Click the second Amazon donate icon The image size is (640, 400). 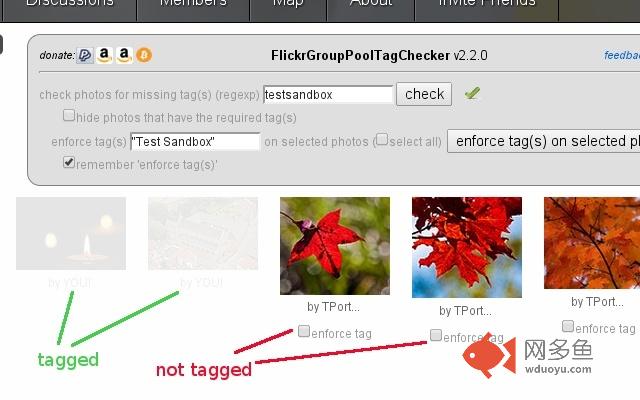[124, 55]
